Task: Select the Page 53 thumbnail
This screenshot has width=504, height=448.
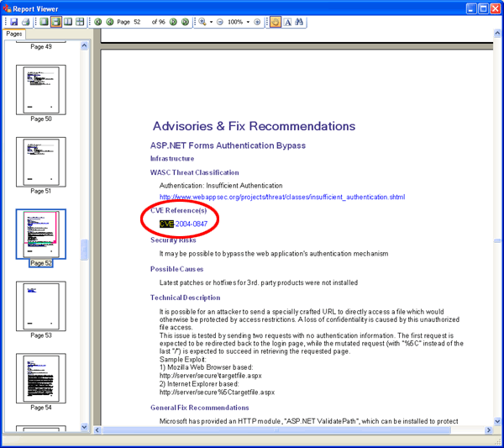Action: click(40, 307)
